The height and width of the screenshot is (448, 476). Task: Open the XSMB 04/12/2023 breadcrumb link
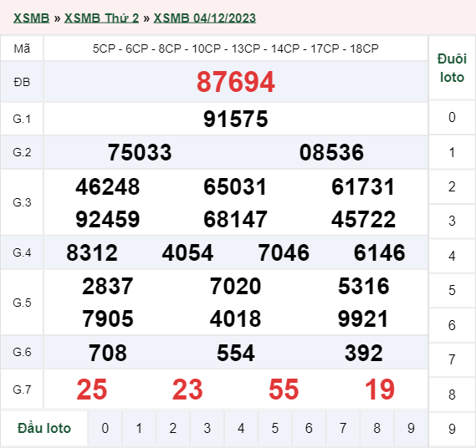[205, 18]
